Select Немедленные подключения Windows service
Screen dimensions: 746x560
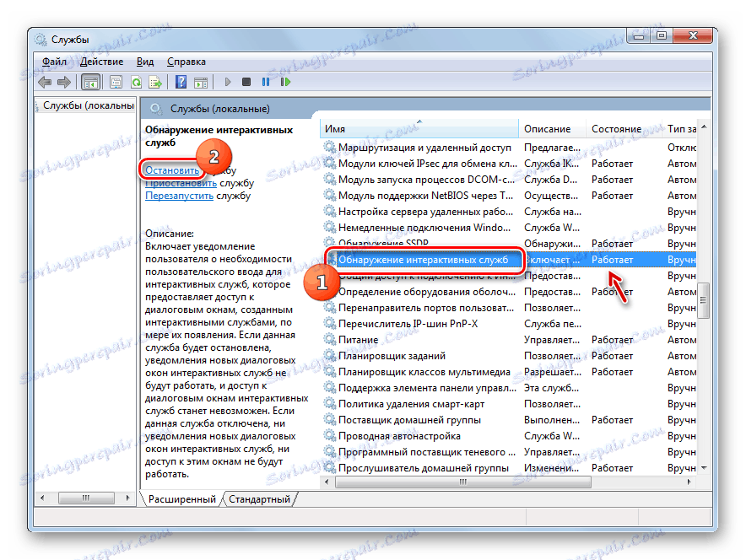click(x=509, y=228)
